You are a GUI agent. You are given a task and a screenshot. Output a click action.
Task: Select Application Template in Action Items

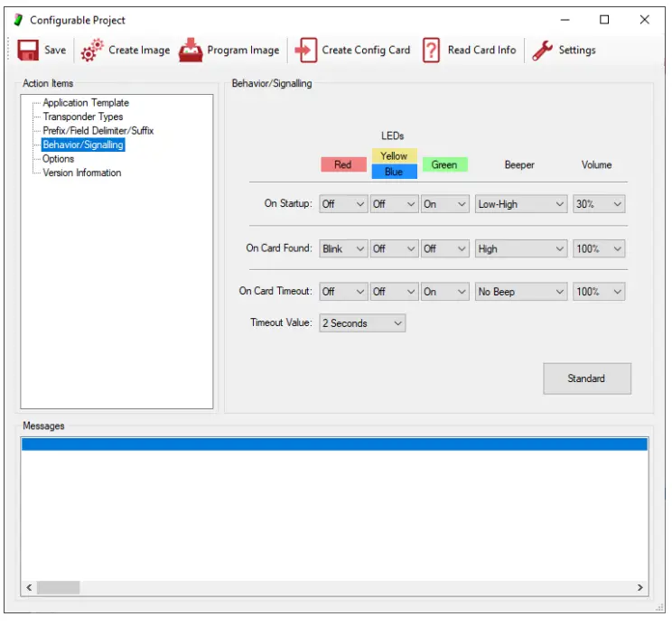[x=86, y=103]
